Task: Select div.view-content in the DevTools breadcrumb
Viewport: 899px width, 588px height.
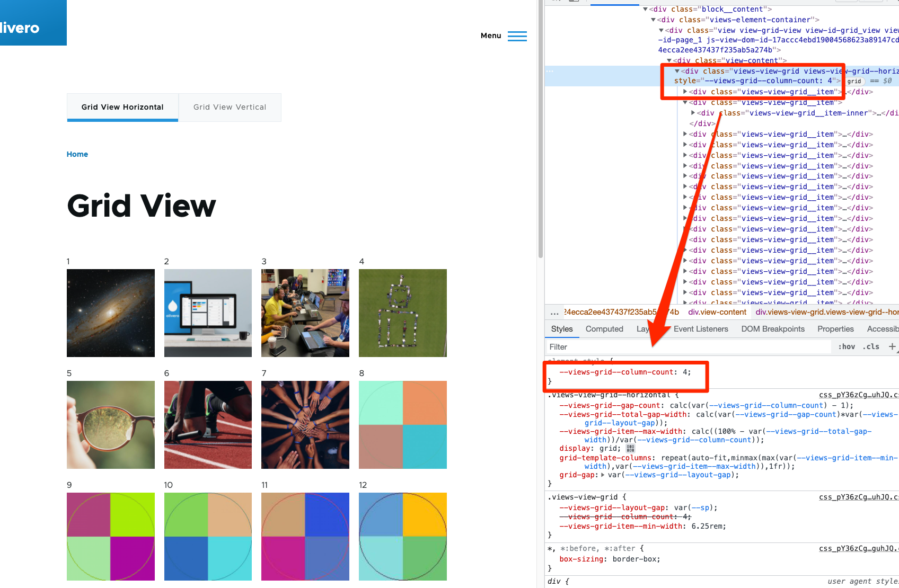Action: click(717, 312)
